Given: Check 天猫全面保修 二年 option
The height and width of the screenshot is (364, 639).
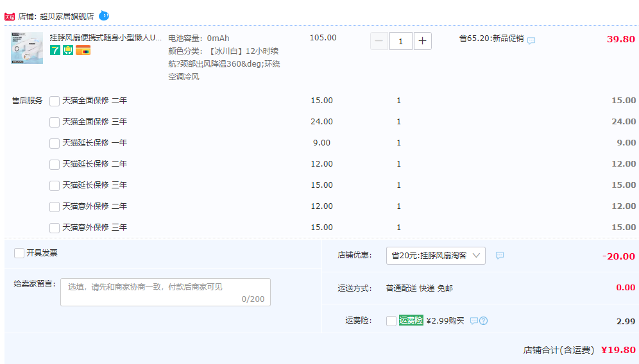Looking at the screenshot, I should (54, 101).
